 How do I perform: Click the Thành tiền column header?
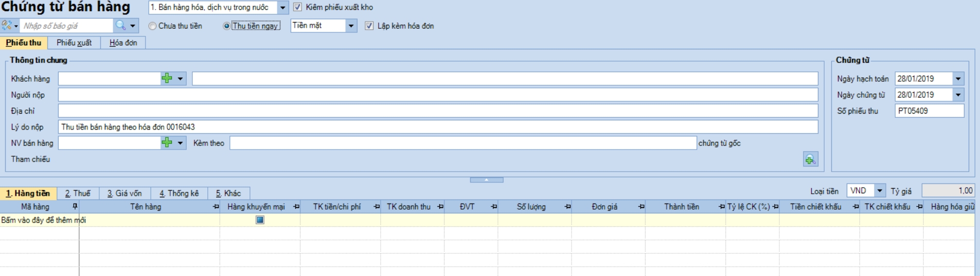point(682,207)
